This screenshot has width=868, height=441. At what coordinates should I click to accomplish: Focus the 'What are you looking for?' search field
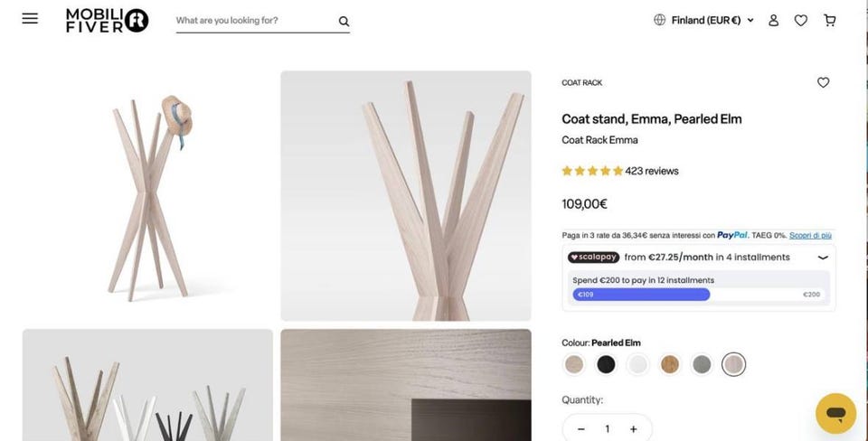pyautogui.click(x=256, y=21)
